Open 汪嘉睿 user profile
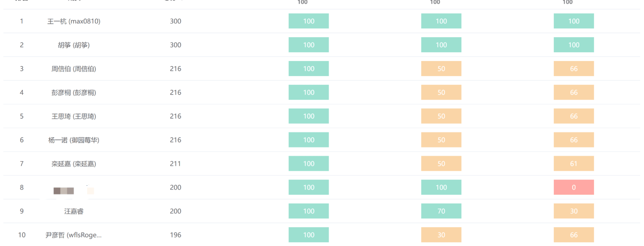The width and height of the screenshot is (644, 246). point(74,211)
